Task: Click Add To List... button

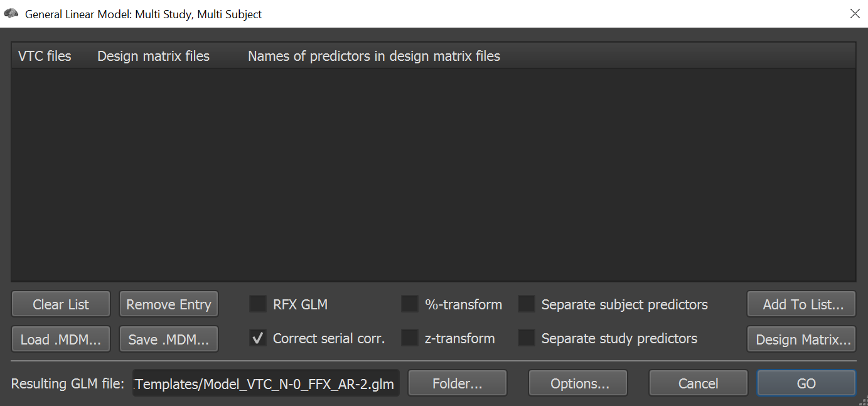Action: pyautogui.click(x=801, y=304)
